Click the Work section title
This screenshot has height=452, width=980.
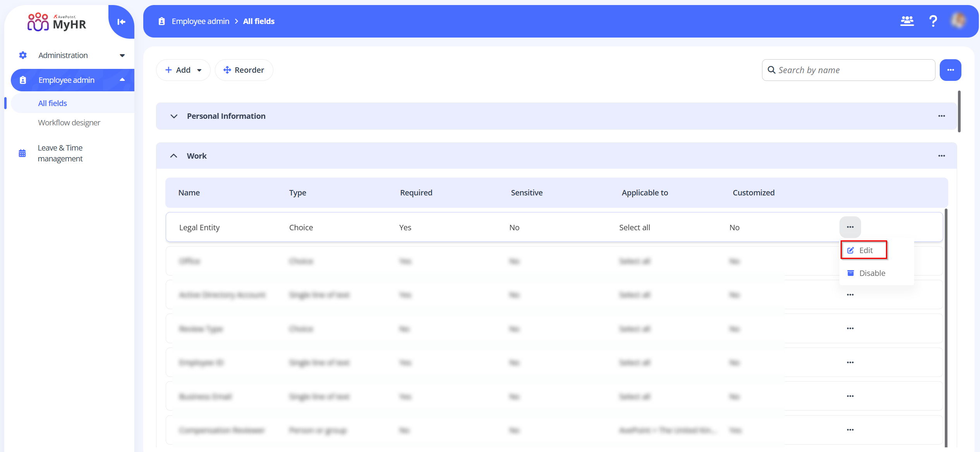click(x=197, y=156)
